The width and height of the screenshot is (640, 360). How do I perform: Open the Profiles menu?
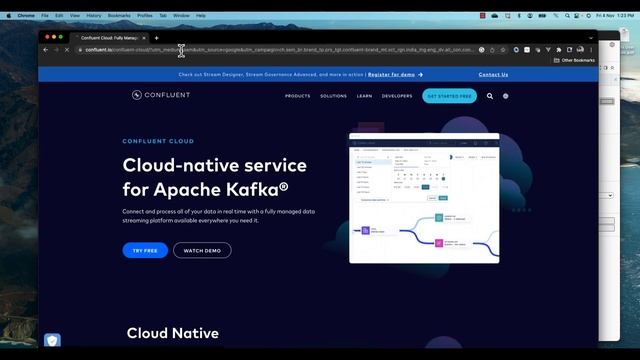144,16
